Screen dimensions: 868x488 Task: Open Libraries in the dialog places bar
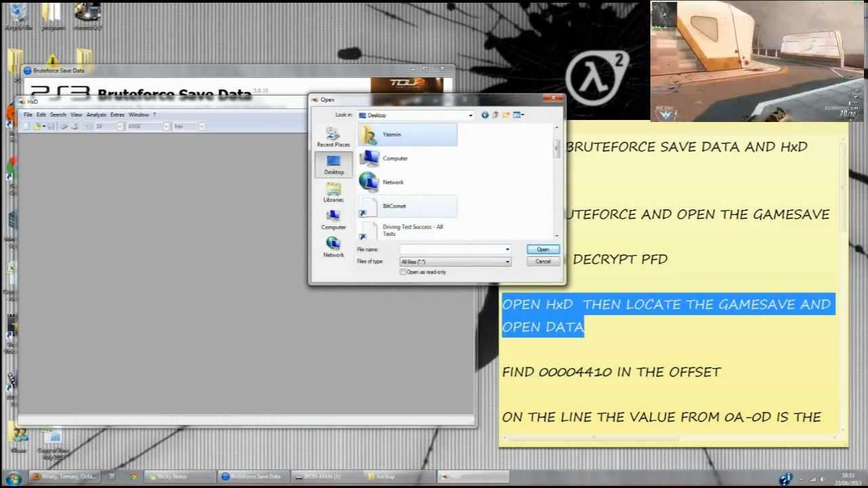coord(333,192)
